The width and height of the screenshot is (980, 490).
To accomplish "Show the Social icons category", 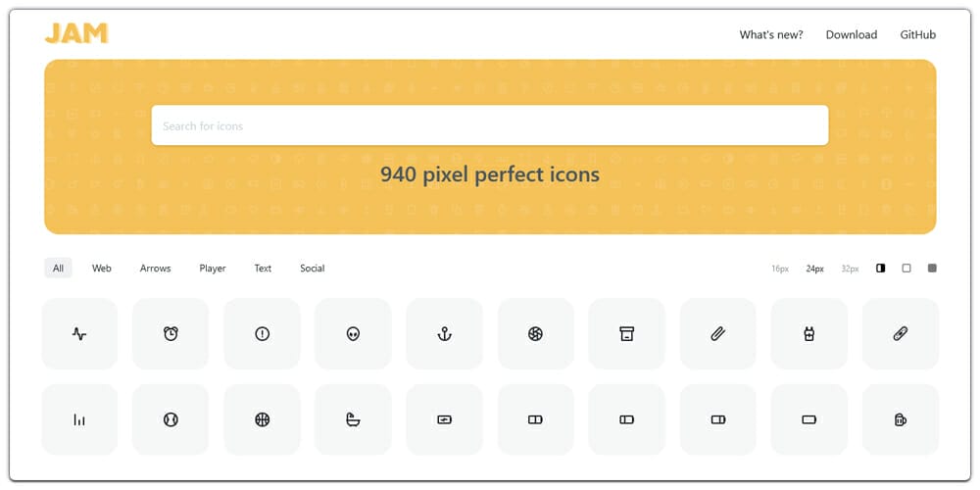I will tap(313, 269).
